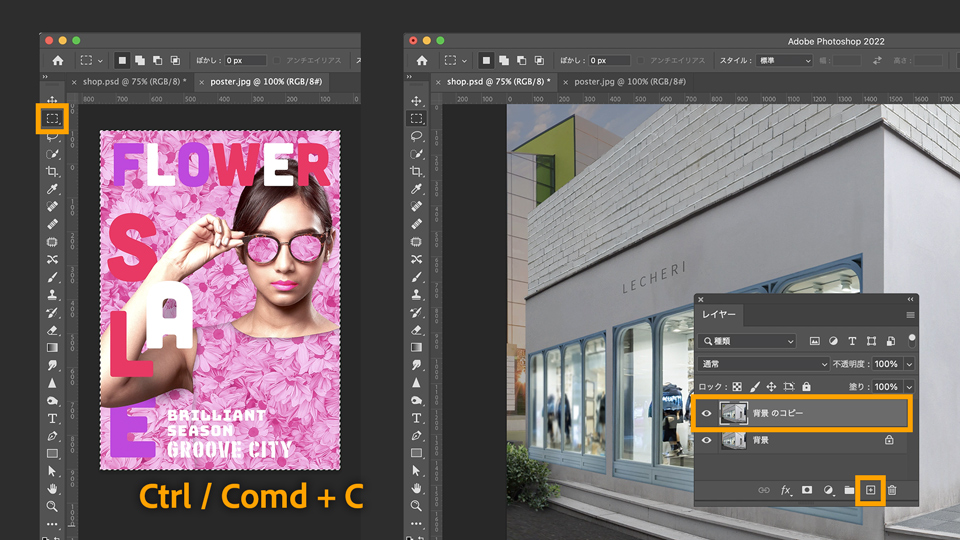Select Lasso tool in shop.psd window
The image size is (960, 540).
point(416,136)
